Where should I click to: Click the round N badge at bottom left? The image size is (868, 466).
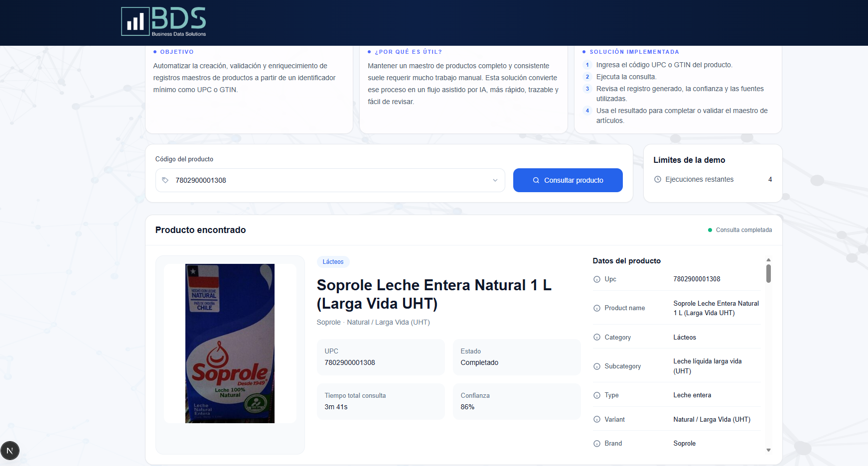point(10,451)
